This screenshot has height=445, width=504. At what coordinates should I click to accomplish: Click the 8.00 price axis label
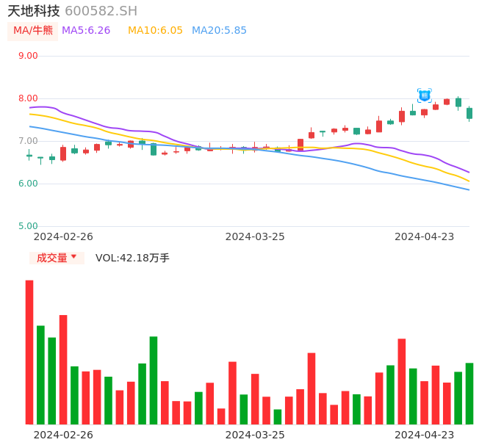point(28,98)
